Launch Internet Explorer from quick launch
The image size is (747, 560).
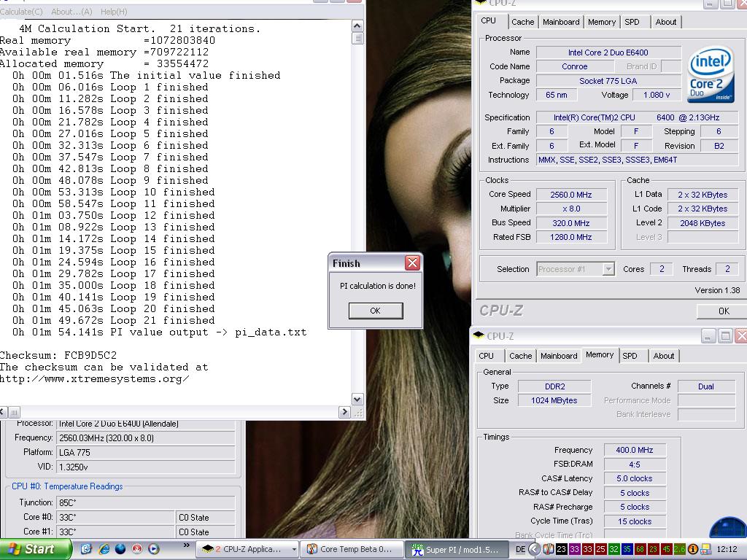[x=104, y=549]
